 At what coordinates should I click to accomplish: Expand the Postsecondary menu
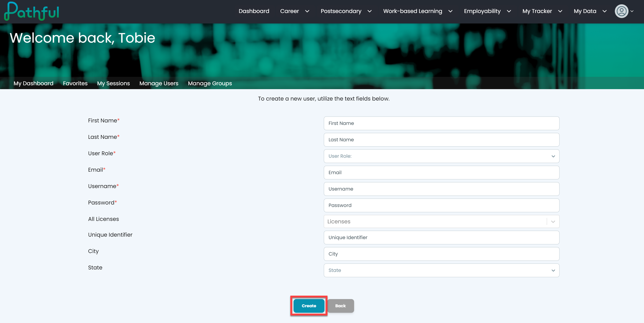pos(346,11)
